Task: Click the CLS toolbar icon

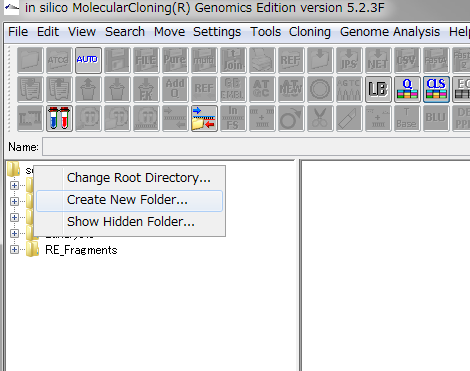Action: pyautogui.click(x=436, y=89)
